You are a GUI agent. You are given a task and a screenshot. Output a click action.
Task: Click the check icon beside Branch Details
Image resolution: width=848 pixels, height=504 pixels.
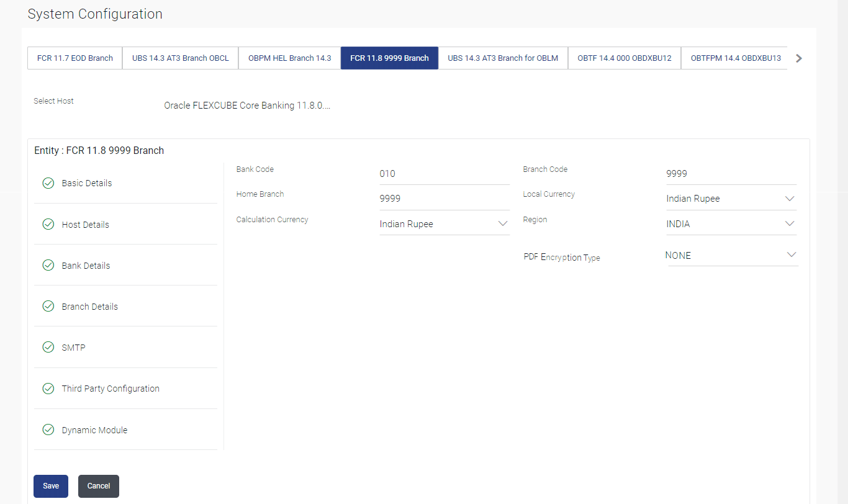pyautogui.click(x=48, y=307)
